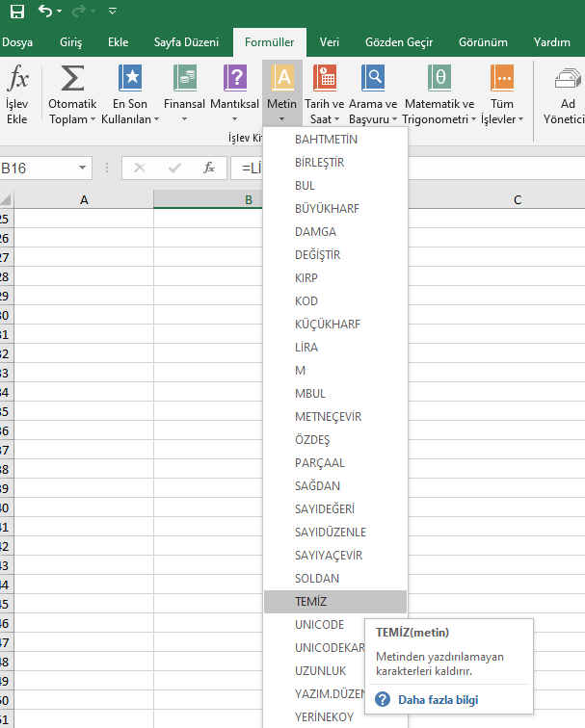Open Matematik ve Trigonometri functions icon
The image size is (585, 728).
[439, 78]
